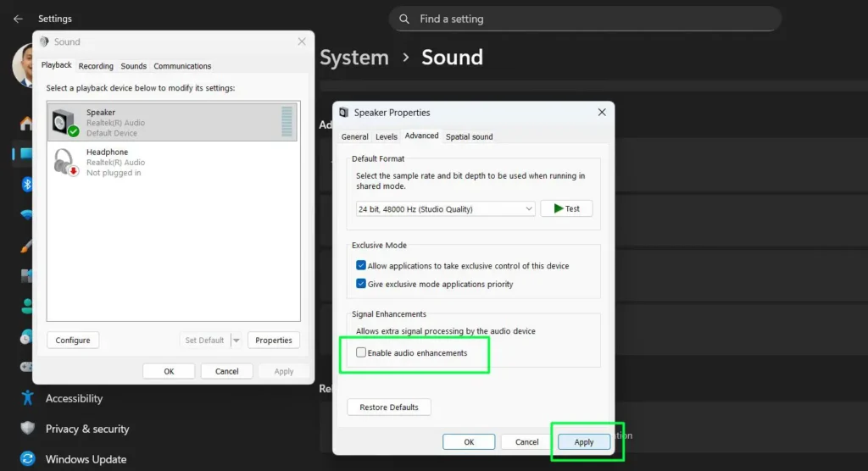The image size is (868, 471).
Task: Select the Advanced tab
Action: [x=421, y=136]
